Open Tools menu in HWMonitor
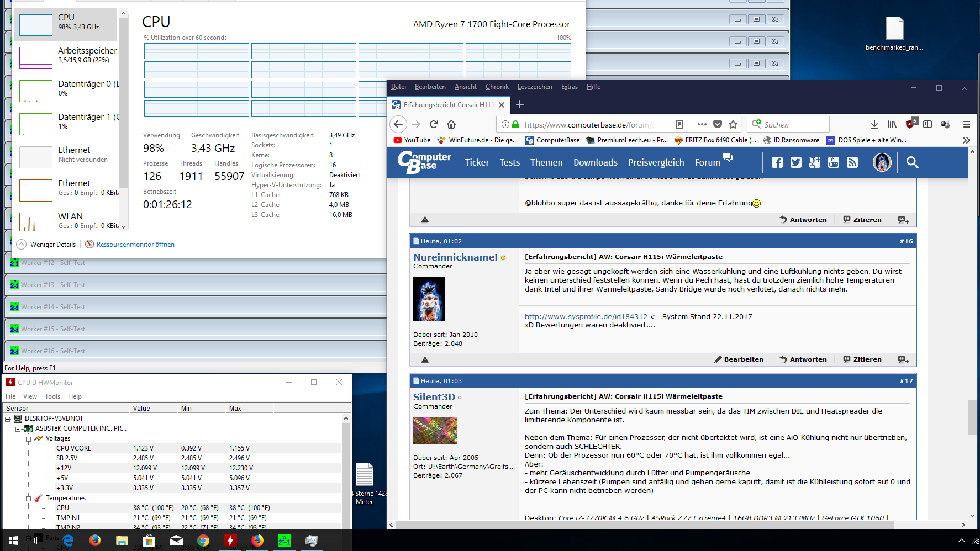 tap(52, 396)
